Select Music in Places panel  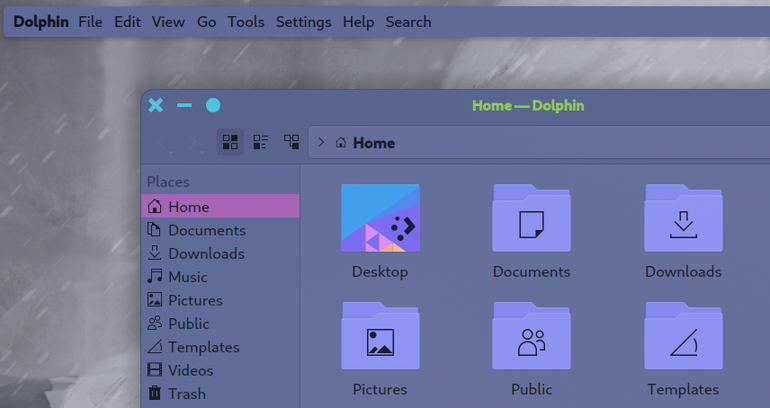tap(220, 277)
